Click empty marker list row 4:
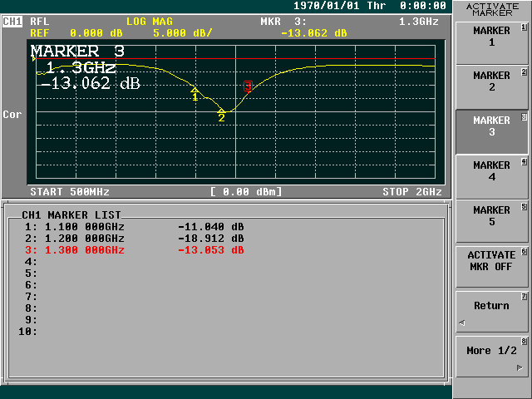Image resolution: width=532 pixels, height=399 pixels. [31, 262]
